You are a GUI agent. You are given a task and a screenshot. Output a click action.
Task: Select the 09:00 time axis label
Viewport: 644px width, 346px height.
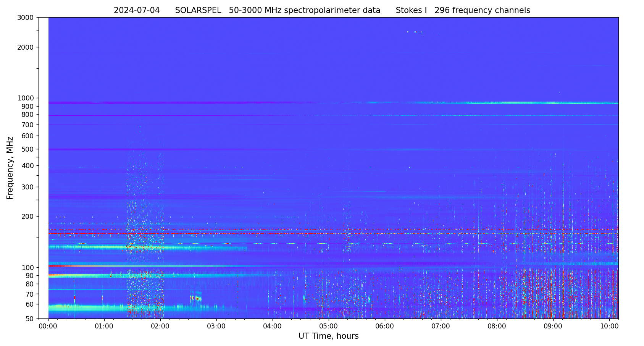(x=553, y=327)
